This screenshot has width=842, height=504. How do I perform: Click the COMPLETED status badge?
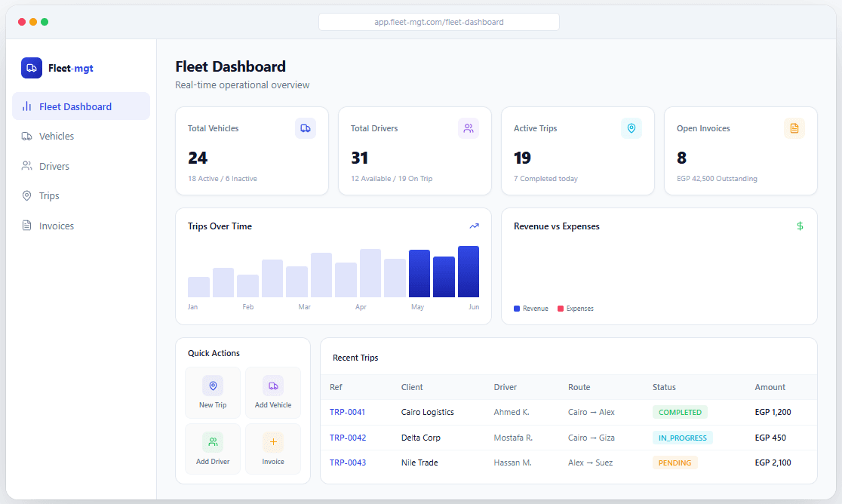tap(680, 412)
